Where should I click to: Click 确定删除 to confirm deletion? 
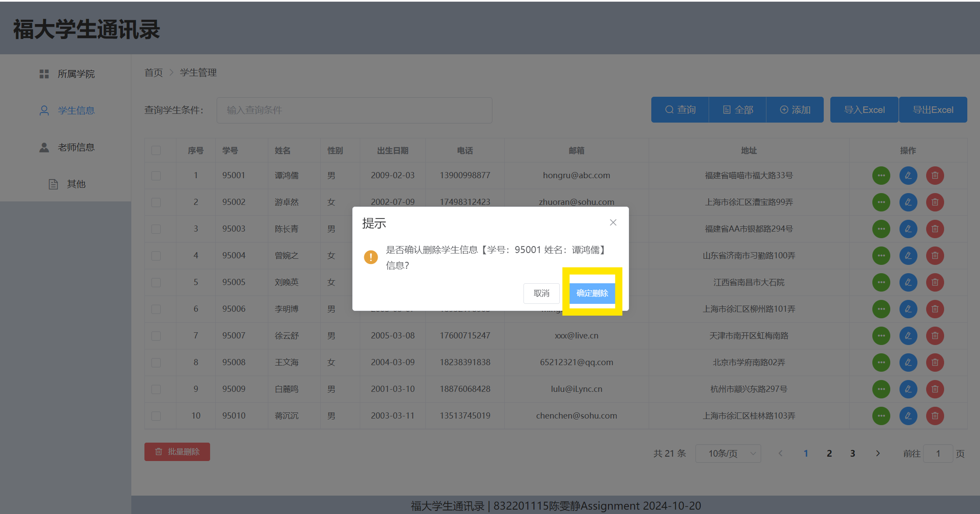point(592,293)
